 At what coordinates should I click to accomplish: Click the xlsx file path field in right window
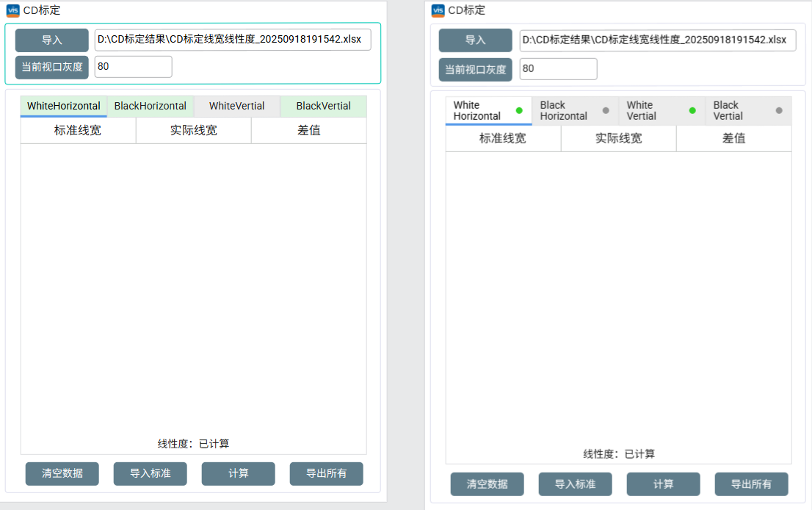coord(657,40)
